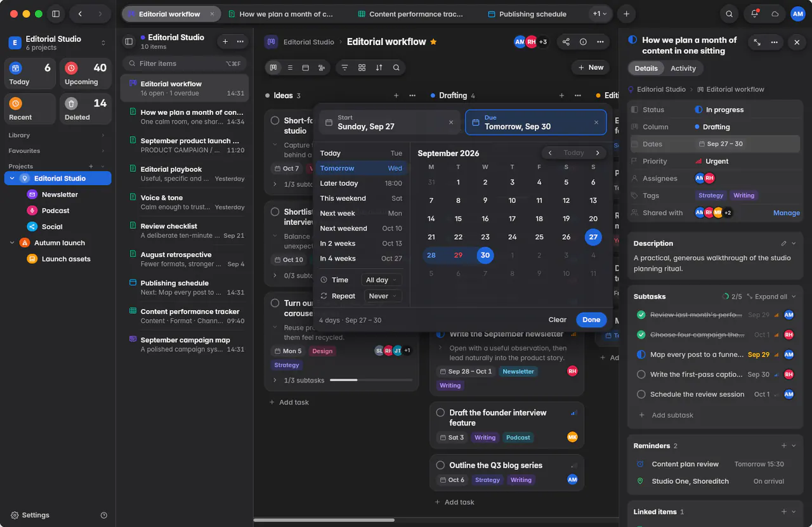This screenshot has height=527, width=812.
Task: Edit the Description with the pencil icon
Action: pyautogui.click(x=783, y=244)
